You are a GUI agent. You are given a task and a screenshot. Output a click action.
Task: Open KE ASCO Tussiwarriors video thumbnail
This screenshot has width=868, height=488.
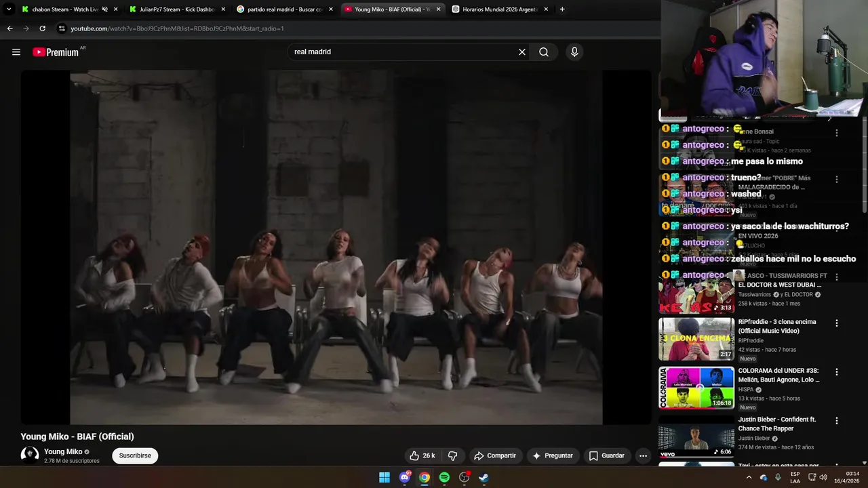click(696, 291)
